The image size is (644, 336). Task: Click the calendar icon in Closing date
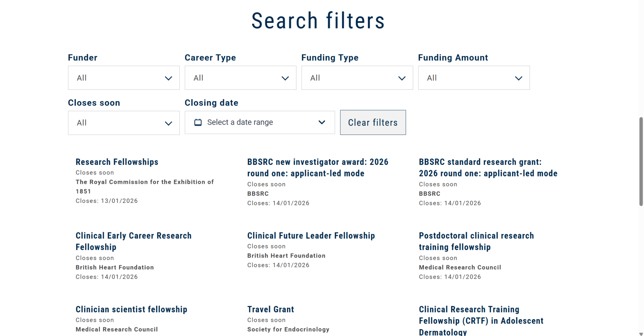coord(198,123)
